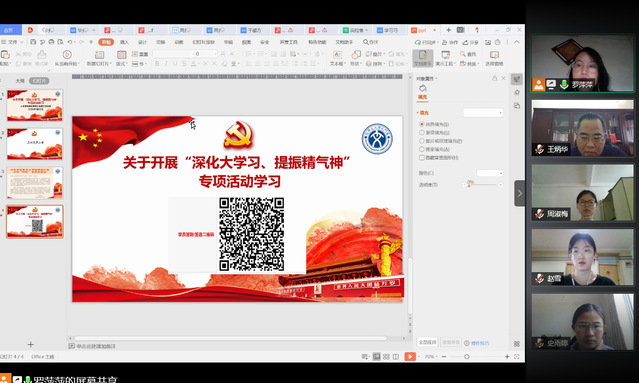Toggle Hide background graphics checkbox
Image resolution: width=639 pixels, height=383 pixels.
pyautogui.click(x=422, y=158)
